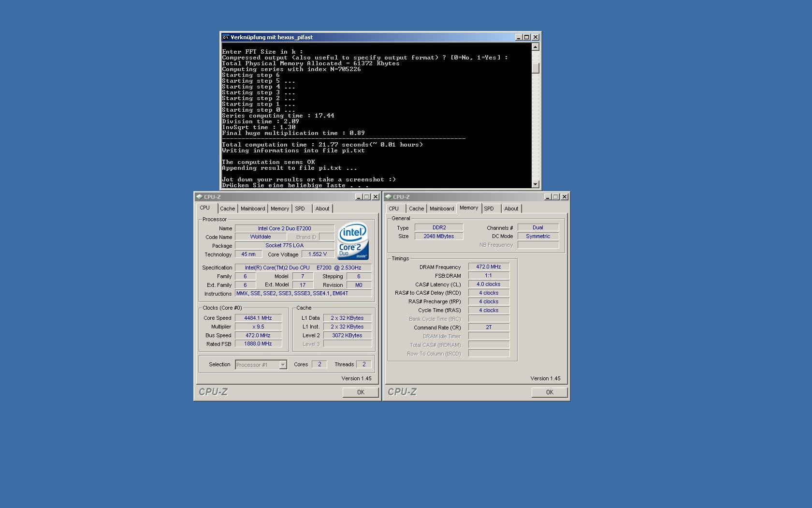The image size is (812, 508).
Task: Close the right CPU-Z window
Action: pyautogui.click(x=565, y=197)
